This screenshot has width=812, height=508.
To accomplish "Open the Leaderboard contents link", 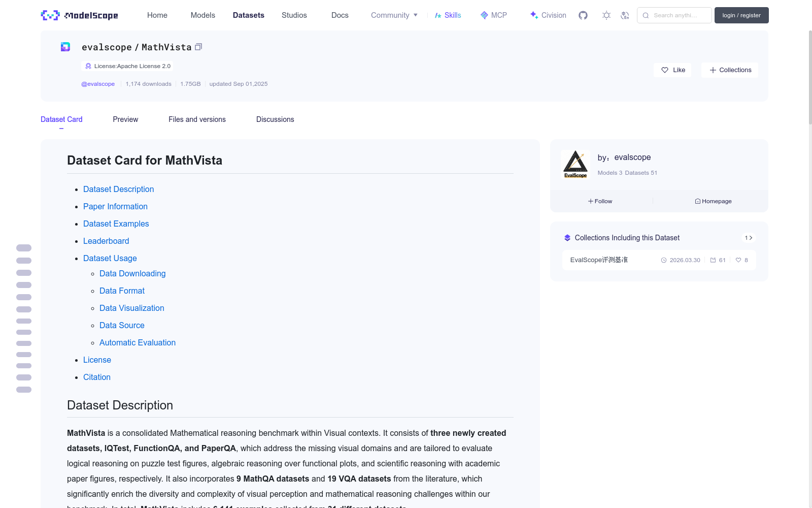I will [x=106, y=241].
